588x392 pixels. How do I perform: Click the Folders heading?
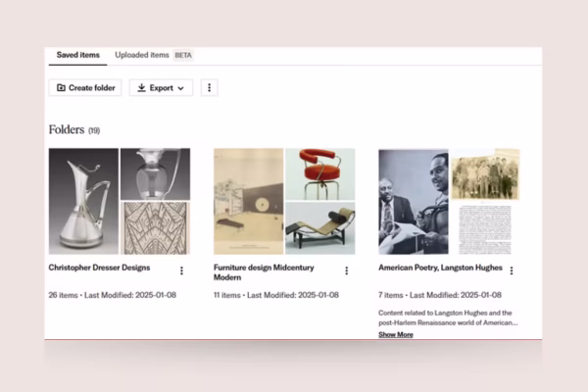[67, 129]
